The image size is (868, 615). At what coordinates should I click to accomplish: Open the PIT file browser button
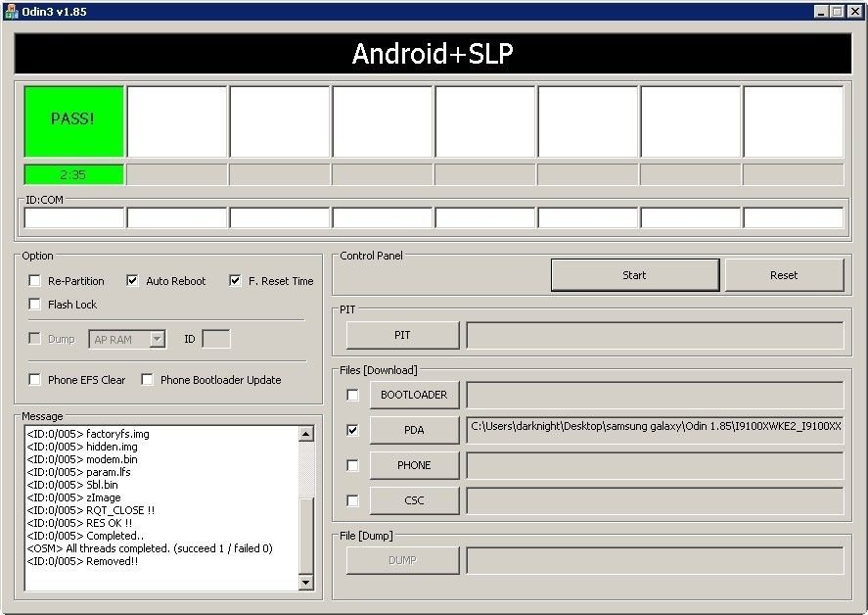402,335
